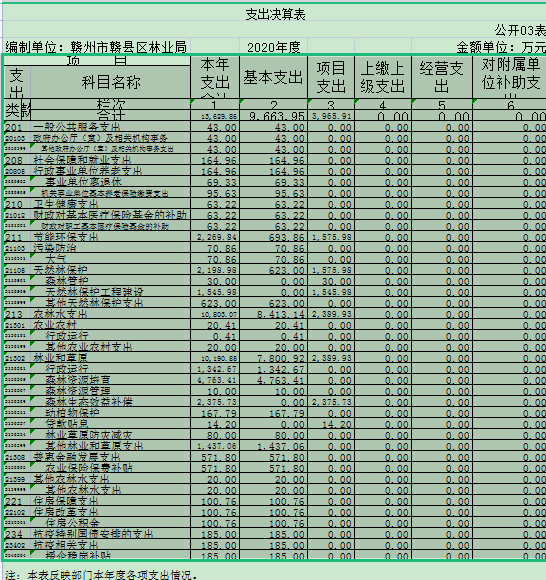Select the row name 抗疫特别国债安排的支出
This screenshot has height=580, width=546.
(x=93, y=534)
